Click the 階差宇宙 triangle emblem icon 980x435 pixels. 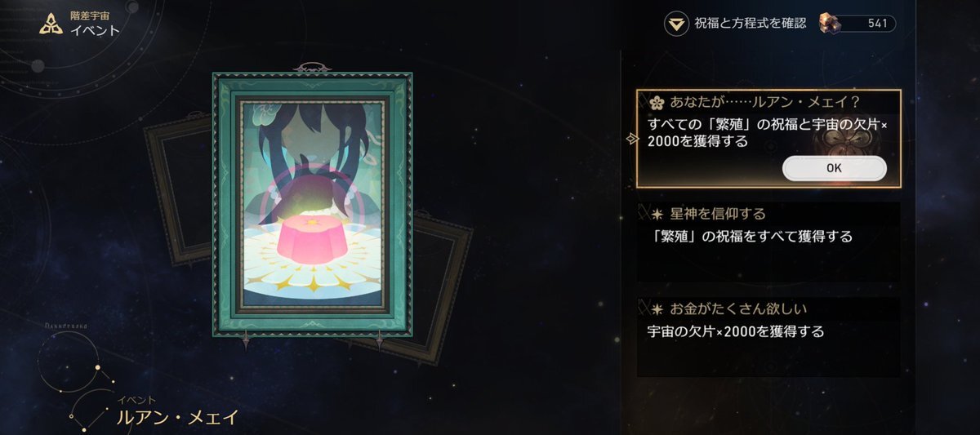pyautogui.click(x=52, y=24)
